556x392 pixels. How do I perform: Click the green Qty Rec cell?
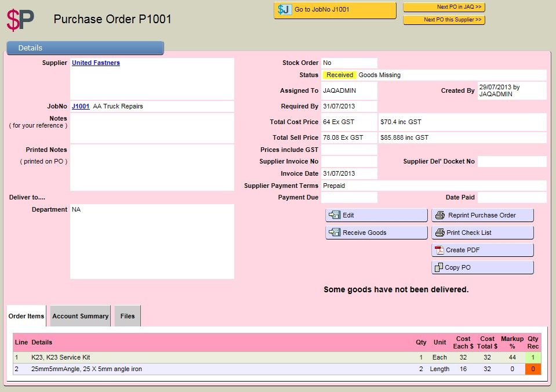[x=533, y=358]
